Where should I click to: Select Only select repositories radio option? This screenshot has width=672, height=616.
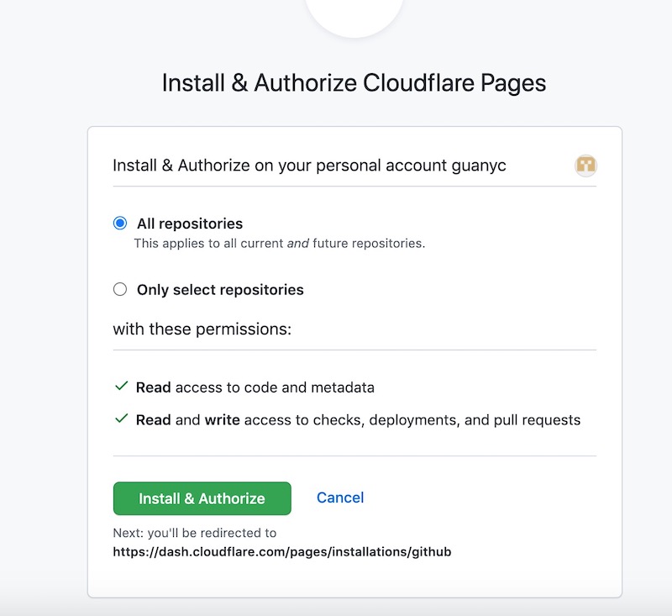point(120,289)
